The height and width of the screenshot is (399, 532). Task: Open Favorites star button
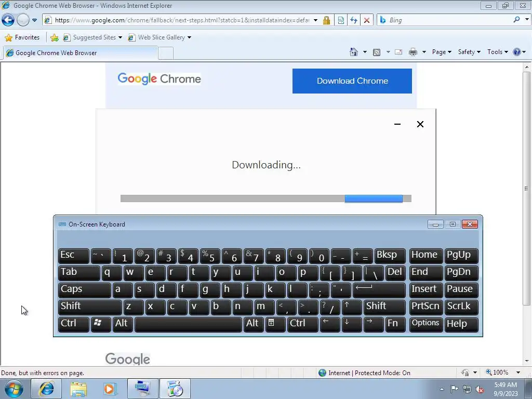point(9,37)
